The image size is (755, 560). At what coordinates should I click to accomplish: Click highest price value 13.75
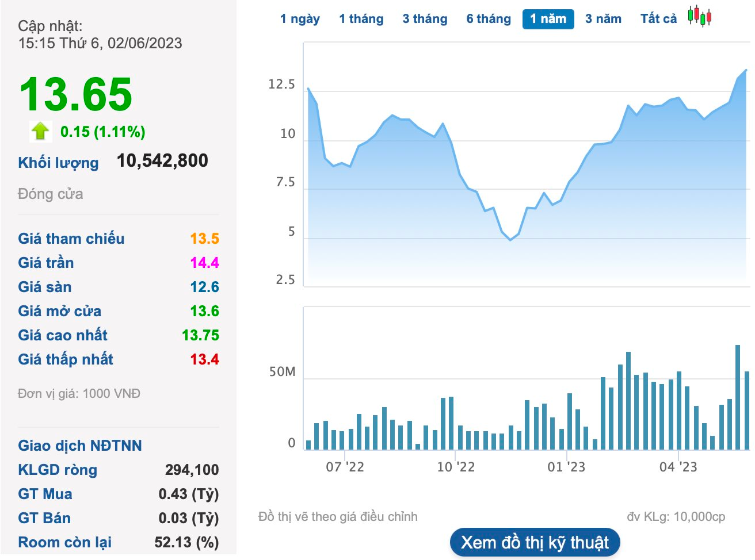pyautogui.click(x=200, y=335)
